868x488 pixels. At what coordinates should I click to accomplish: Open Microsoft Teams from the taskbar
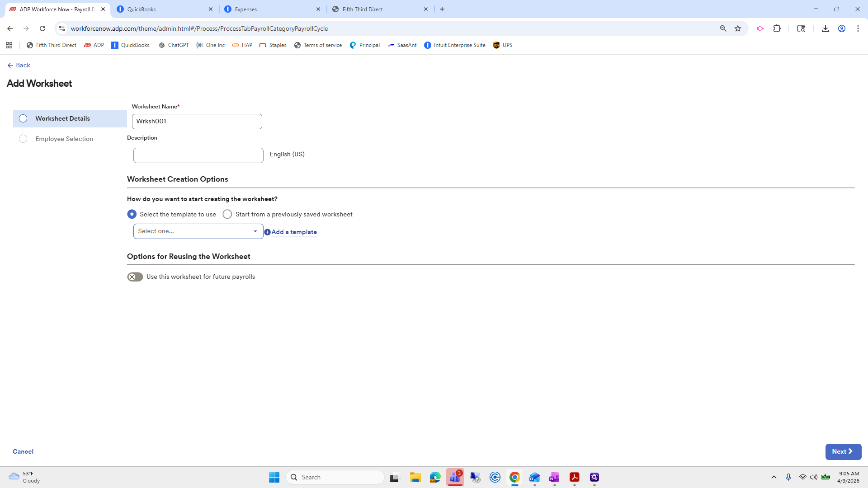(x=455, y=477)
